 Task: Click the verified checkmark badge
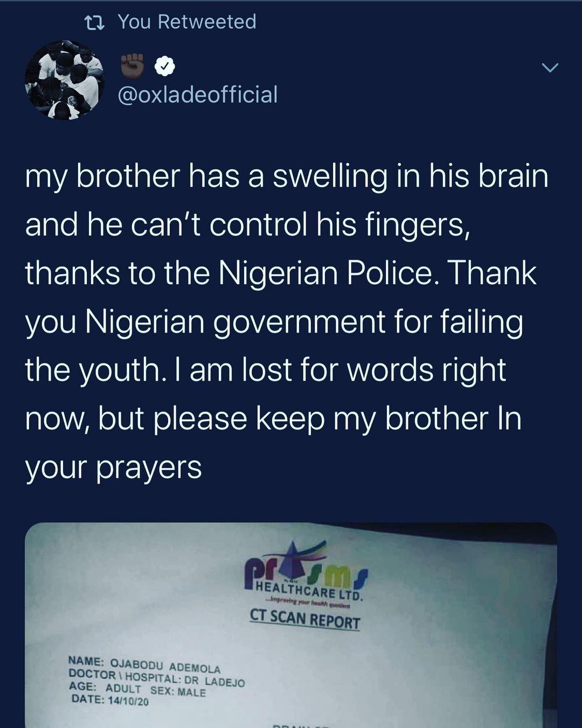tap(165, 66)
